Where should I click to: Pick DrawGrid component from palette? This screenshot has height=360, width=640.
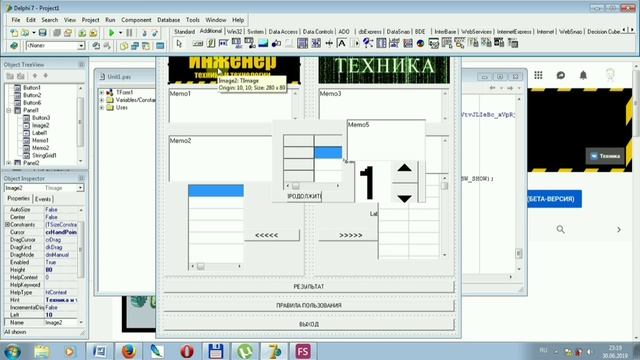point(250,43)
